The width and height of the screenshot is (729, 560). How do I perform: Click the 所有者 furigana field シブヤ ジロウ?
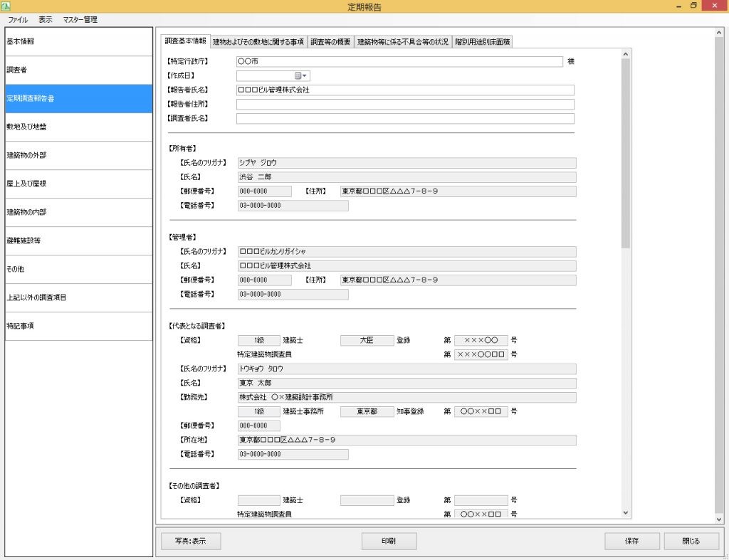pos(407,163)
